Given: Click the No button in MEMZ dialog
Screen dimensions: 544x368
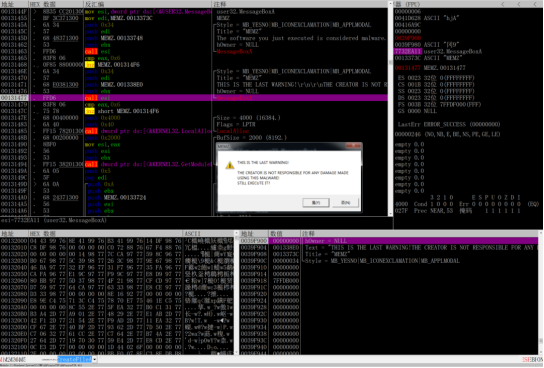Looking at the screenshot, I should 346,203.
